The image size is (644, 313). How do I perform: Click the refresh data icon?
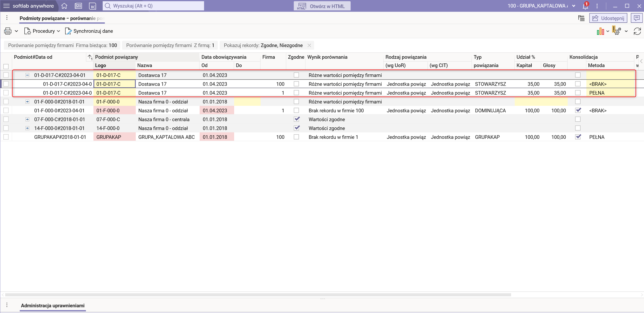pyautogui.click(x=637, y=31)
